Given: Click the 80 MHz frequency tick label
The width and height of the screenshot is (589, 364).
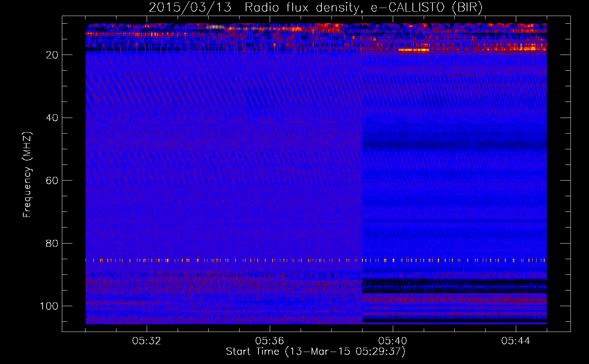Looking at the screenshot, I should click(52, 244).
